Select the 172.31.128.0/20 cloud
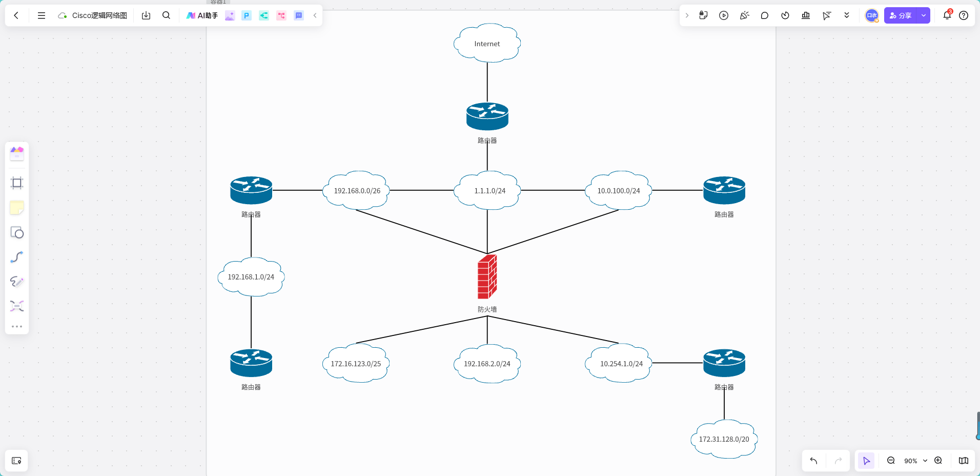This screenshot has height=476, width=980. [724, 439]
